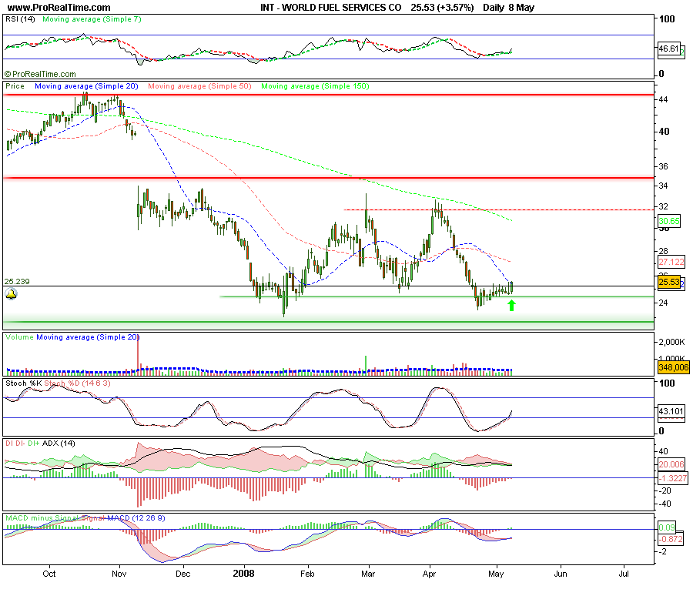The image size is (693, 616).
Task: Click the Stoch %D (14 6 3) label
Action: (77, 383)
